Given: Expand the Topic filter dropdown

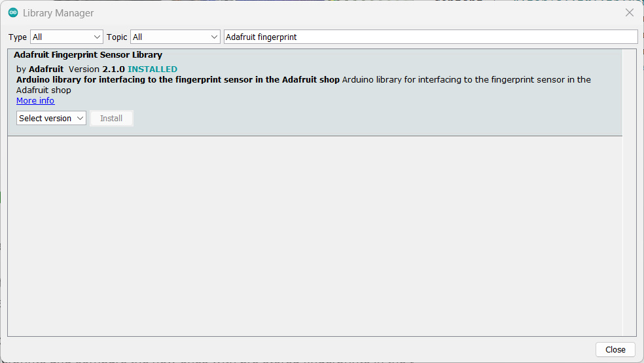Looking at the screenshot, I should (175, 37).
